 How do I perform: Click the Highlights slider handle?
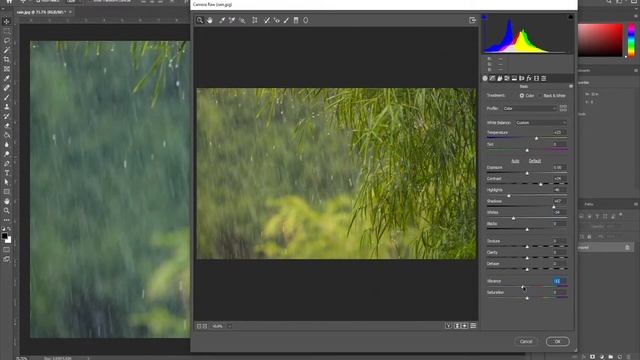pyautogui.click(x=509, y=196)
